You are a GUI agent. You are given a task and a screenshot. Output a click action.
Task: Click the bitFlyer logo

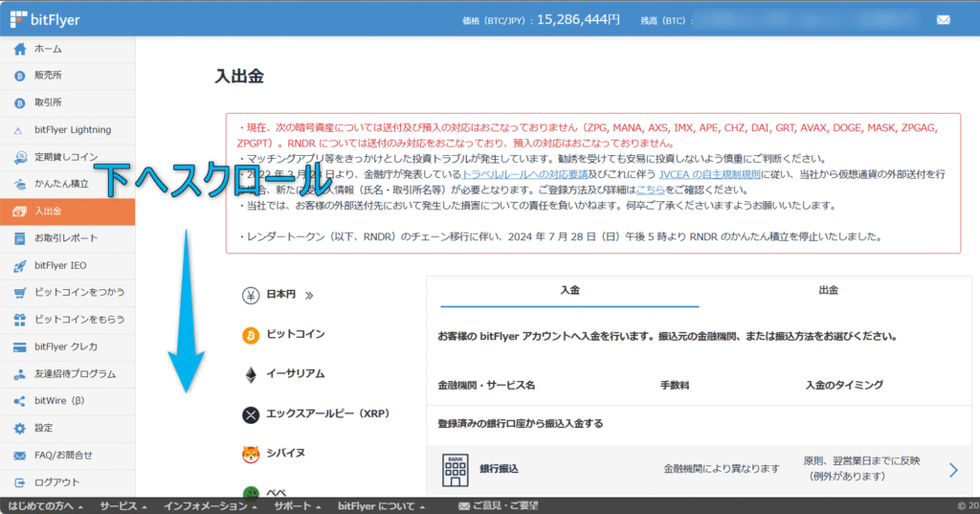coord(45,19)
